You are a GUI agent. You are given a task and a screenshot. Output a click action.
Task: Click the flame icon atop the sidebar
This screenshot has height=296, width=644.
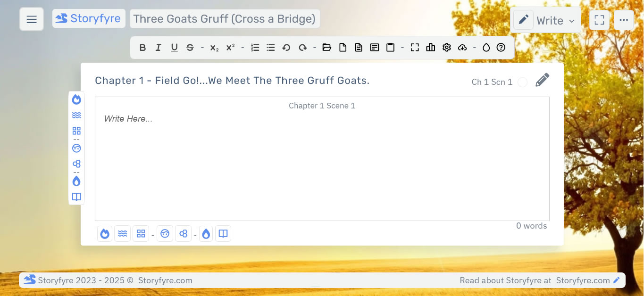pyautogui.click(x=76, y=99)
